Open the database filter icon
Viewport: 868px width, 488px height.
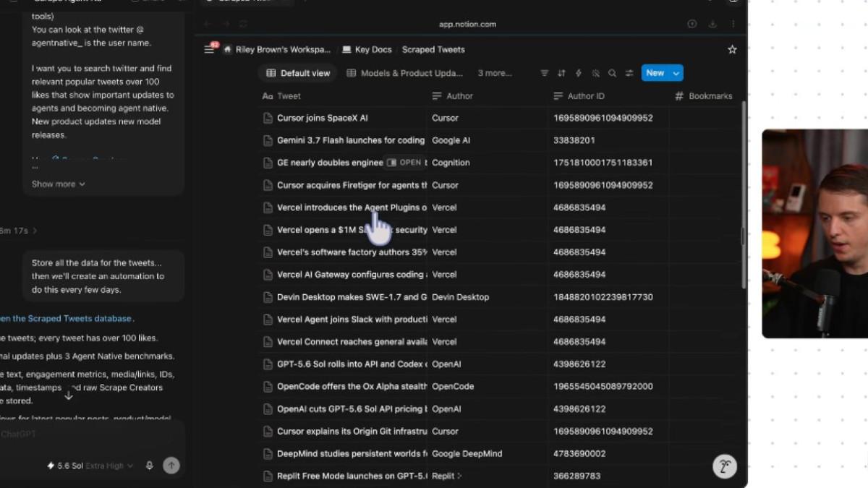click(545, 73)
